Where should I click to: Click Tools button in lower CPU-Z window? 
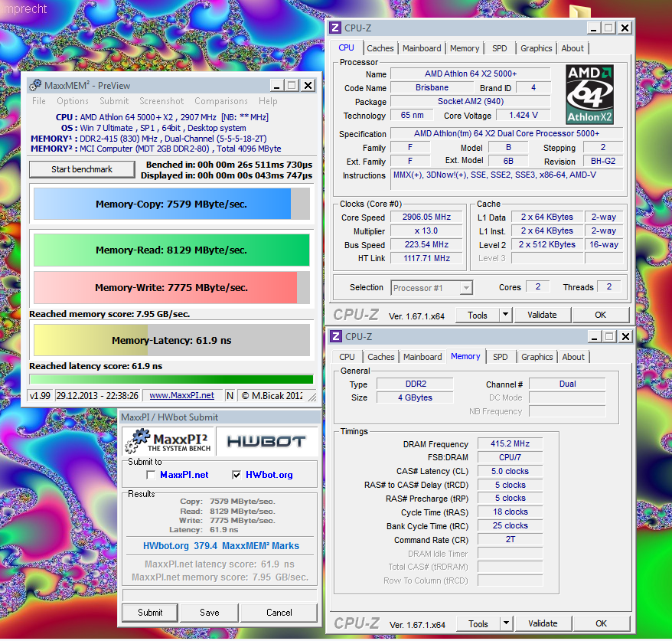[x=478, y=624]
